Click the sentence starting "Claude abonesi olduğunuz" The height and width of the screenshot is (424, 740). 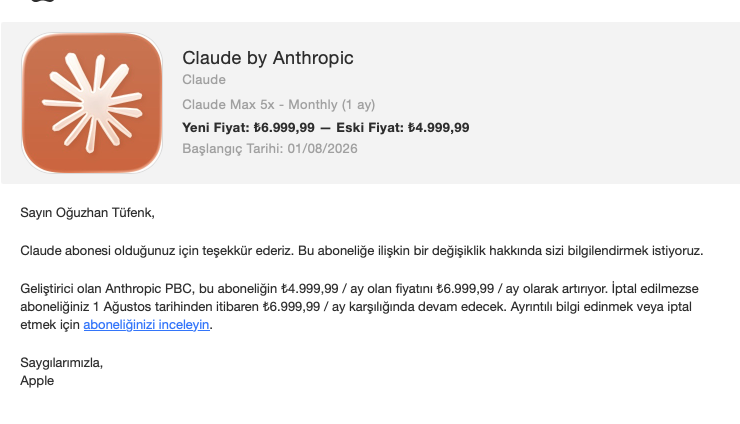click(157, 251)
